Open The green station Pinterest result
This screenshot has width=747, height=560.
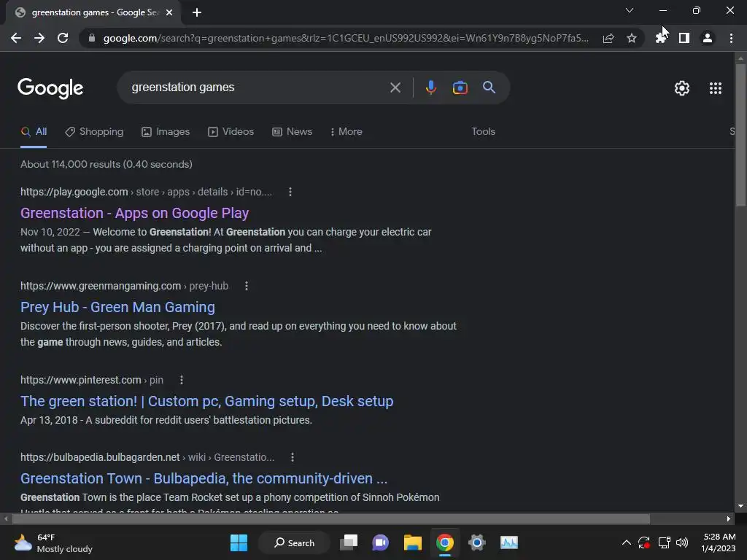206,401
